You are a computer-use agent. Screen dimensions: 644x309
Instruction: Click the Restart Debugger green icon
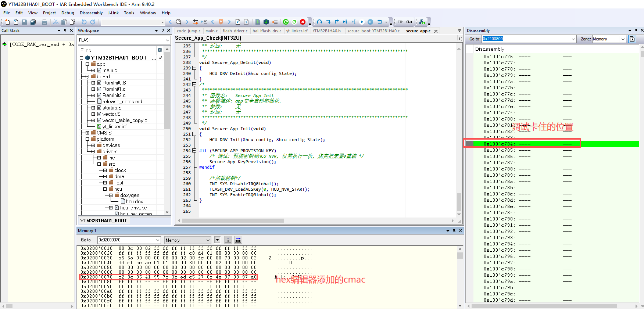pyautogui.click(x=286, y=22)
